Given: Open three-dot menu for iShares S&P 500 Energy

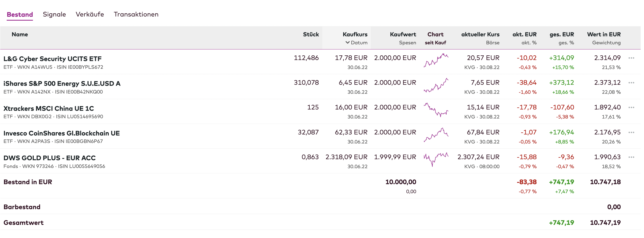Looking at the screenshot, I should (631, 83).
